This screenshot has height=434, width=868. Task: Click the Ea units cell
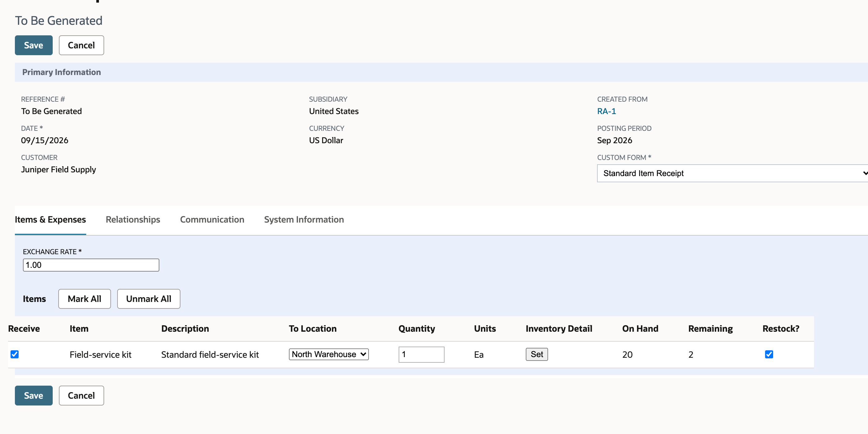(478, 354)
